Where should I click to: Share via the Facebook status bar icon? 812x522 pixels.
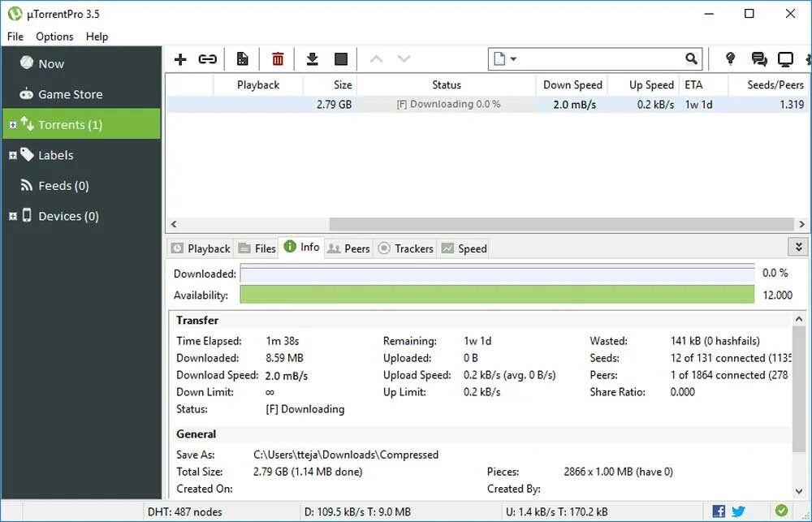[x=718, y=511]
